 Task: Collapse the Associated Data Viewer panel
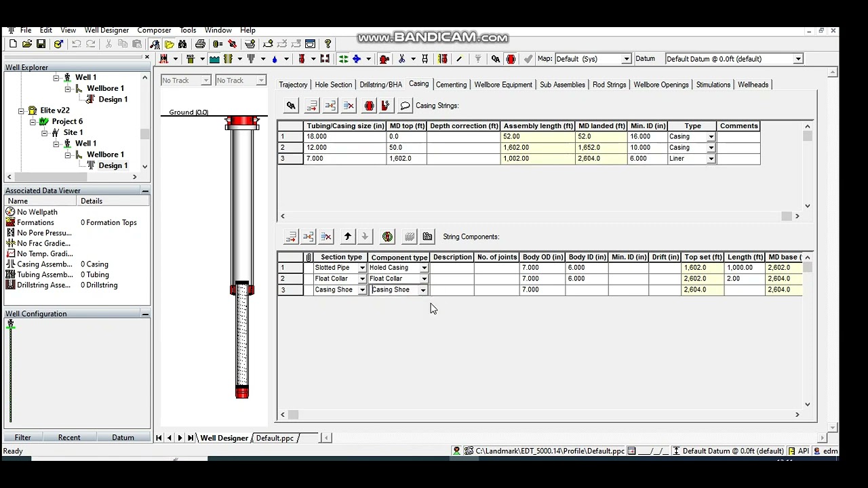point(145,191)
